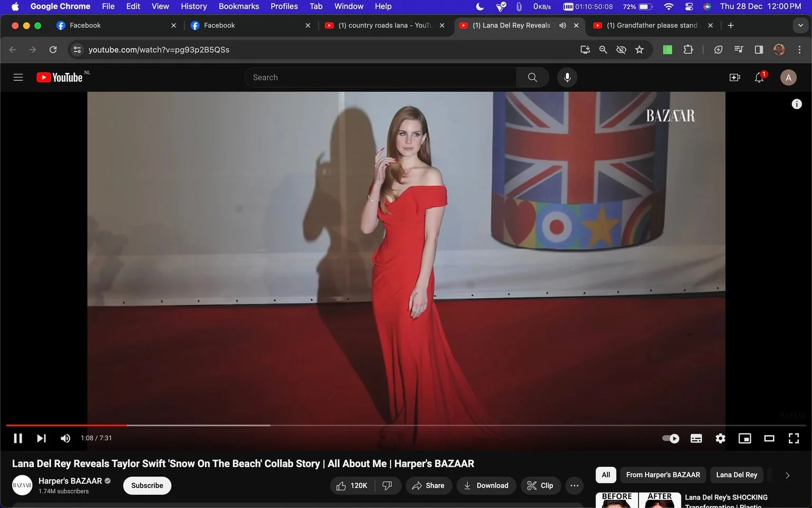Open YouTube notifications bell
The width and height of the screenshot is (812, 508).
click(759, 77)
